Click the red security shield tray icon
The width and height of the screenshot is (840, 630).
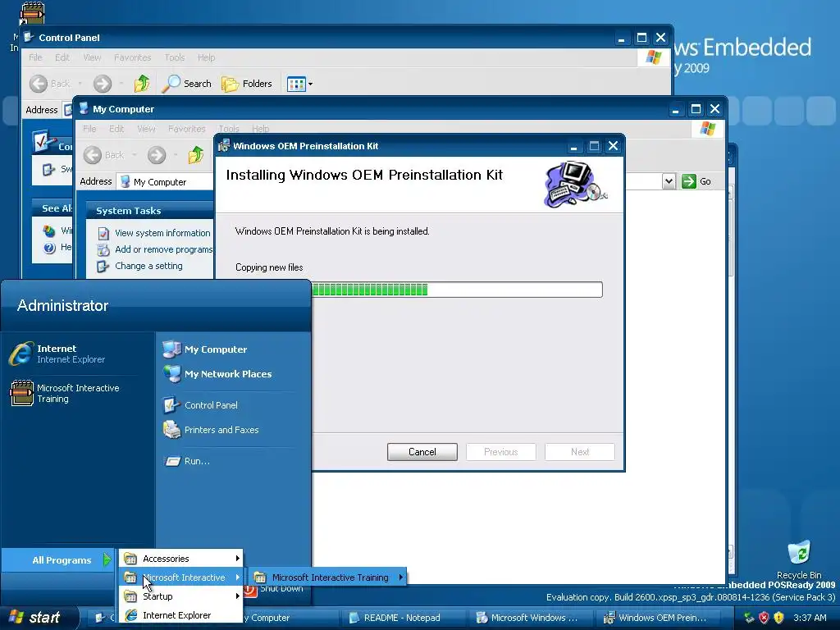click(764, 618)
